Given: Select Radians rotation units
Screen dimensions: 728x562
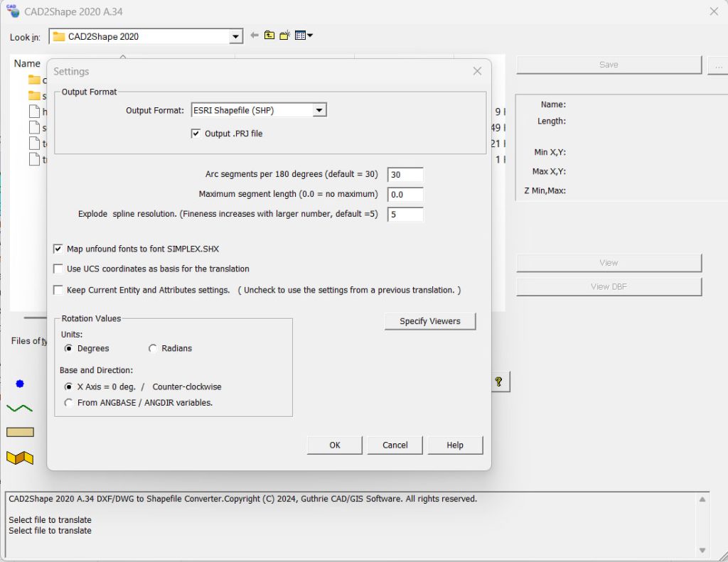Looking at the screenshot, I should [152, 348].
